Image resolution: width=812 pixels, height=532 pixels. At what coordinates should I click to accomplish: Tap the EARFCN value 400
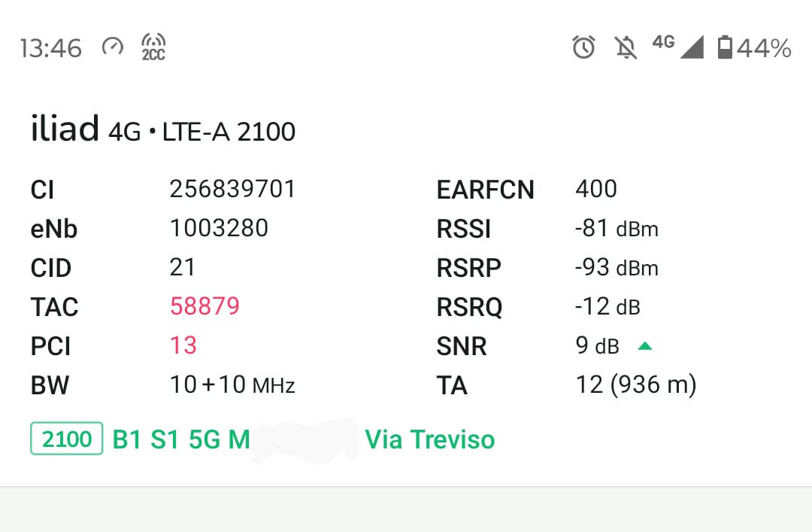tap(596, 189)
